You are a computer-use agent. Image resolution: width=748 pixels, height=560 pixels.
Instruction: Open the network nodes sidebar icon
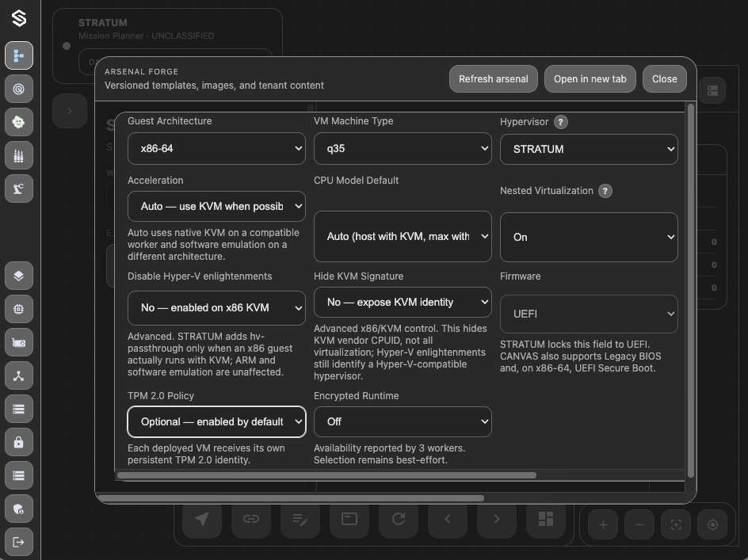[19, 376]
